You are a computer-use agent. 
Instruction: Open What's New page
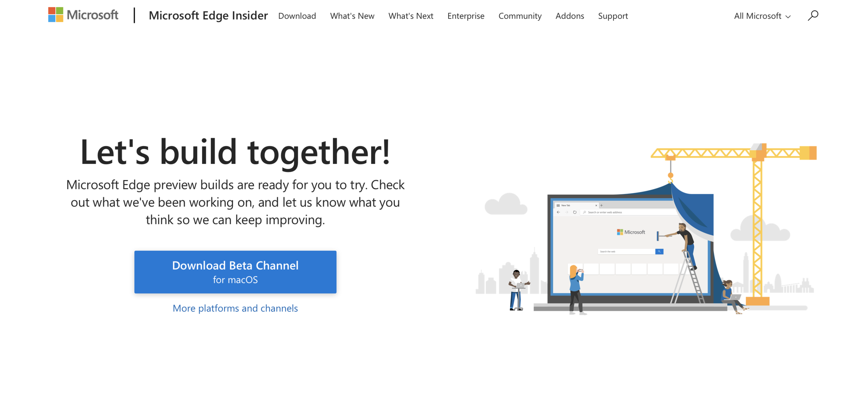(352, 16)
